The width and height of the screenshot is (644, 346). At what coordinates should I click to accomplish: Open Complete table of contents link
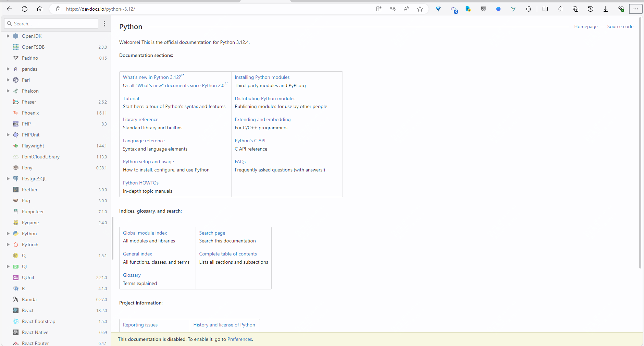[228, 254]
